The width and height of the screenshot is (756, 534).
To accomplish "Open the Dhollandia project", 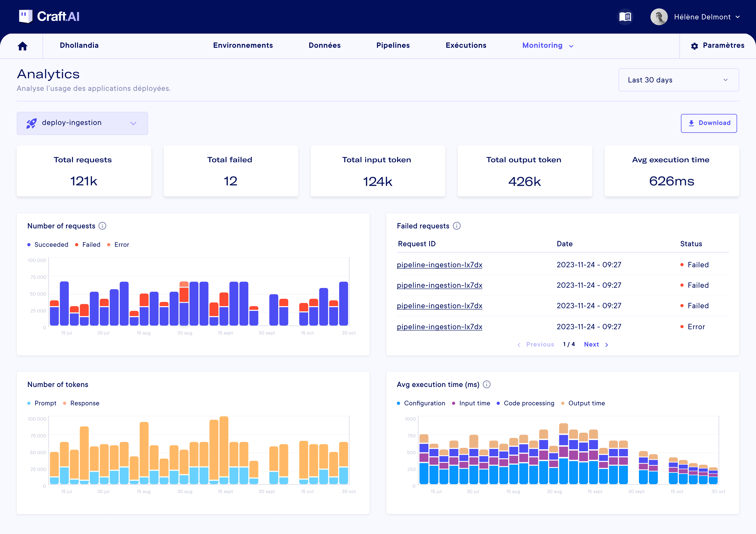I will pyautogui.click(x=79, y=45).
